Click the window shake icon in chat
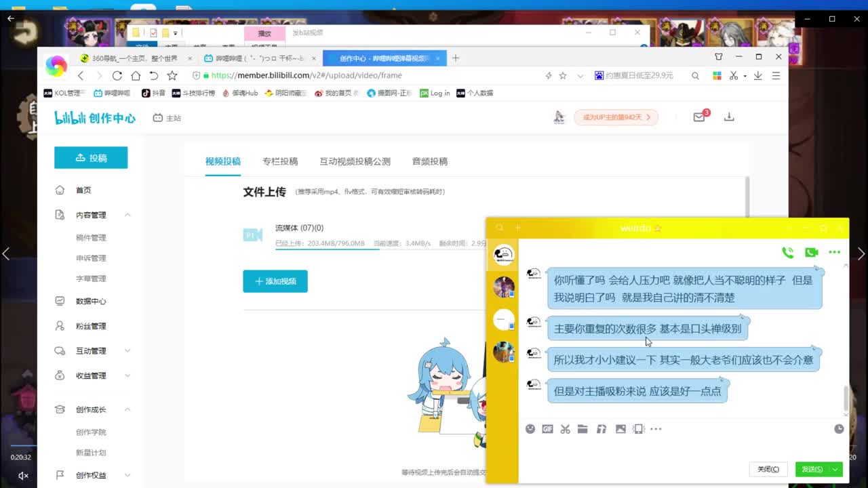 tap(638, 428)
